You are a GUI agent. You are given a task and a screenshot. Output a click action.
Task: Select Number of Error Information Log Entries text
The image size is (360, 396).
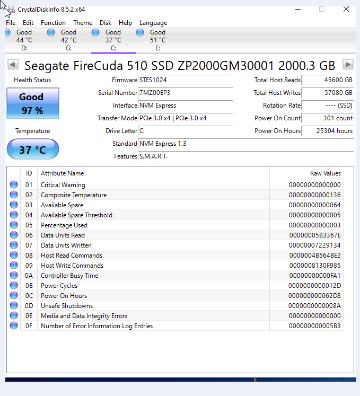point(97,326)
